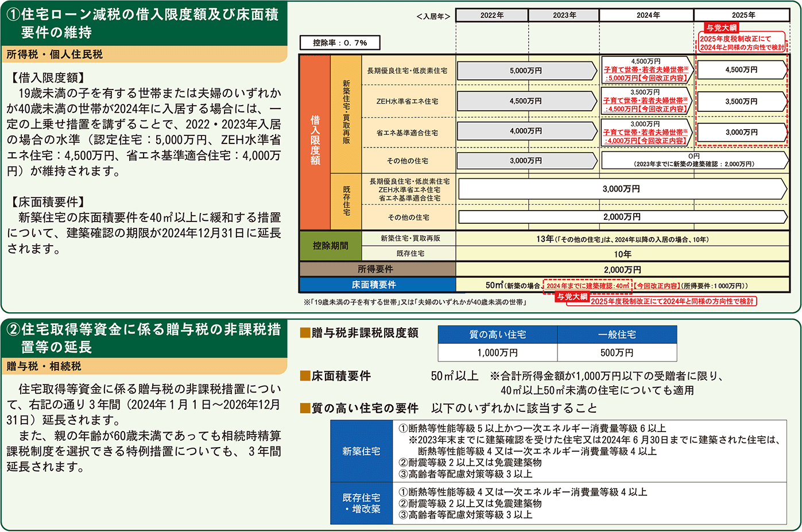802x532 pixels.
Task: Click the blue 既存住宅・増改築 cell
Action: point(361,503)
